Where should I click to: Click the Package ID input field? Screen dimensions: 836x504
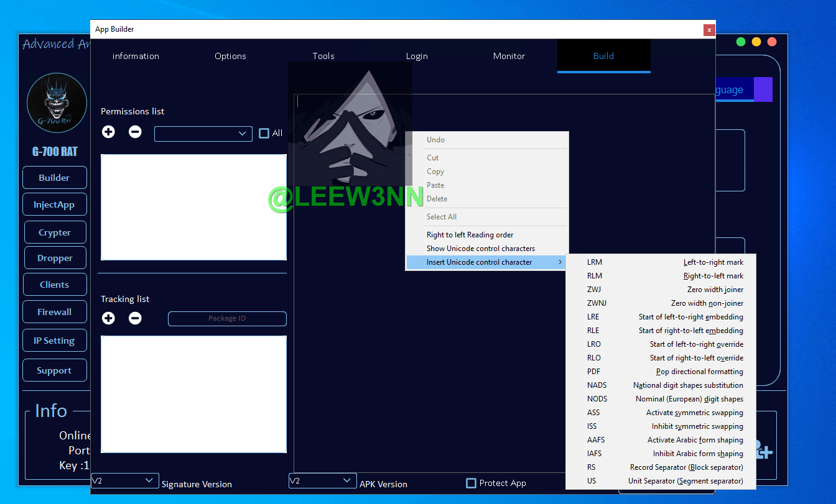pyautogui.click(x=227, y=318)
